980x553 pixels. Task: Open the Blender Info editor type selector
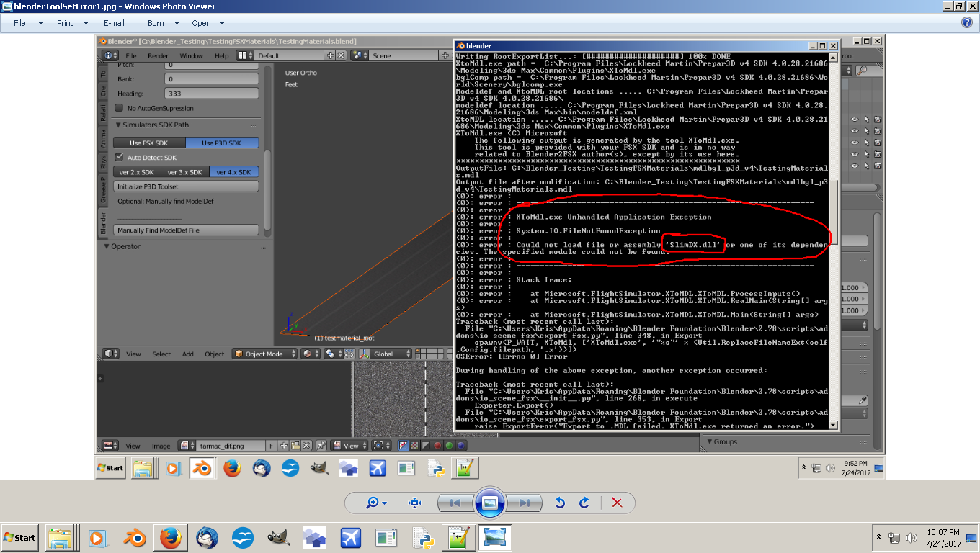point(110,55)
